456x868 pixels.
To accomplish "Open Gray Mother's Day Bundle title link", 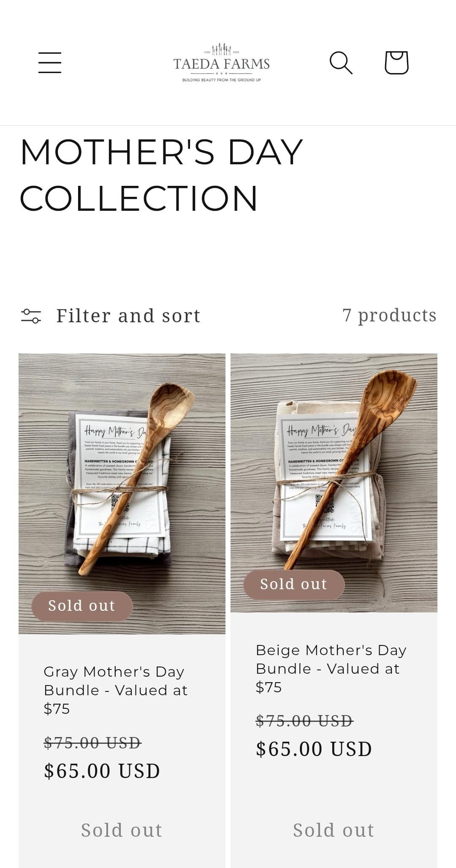I will pos(115,690).
